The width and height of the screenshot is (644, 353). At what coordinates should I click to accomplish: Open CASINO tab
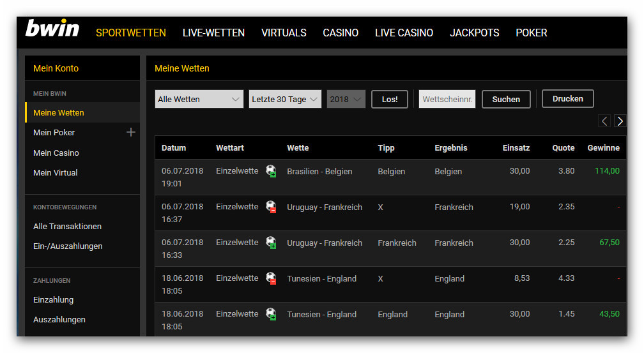[341, 33]
